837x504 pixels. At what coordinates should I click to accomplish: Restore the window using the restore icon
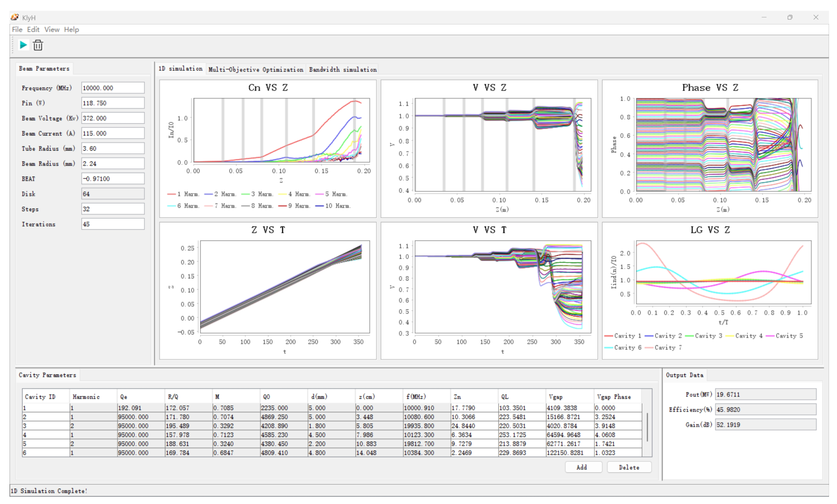click(789, 17)
